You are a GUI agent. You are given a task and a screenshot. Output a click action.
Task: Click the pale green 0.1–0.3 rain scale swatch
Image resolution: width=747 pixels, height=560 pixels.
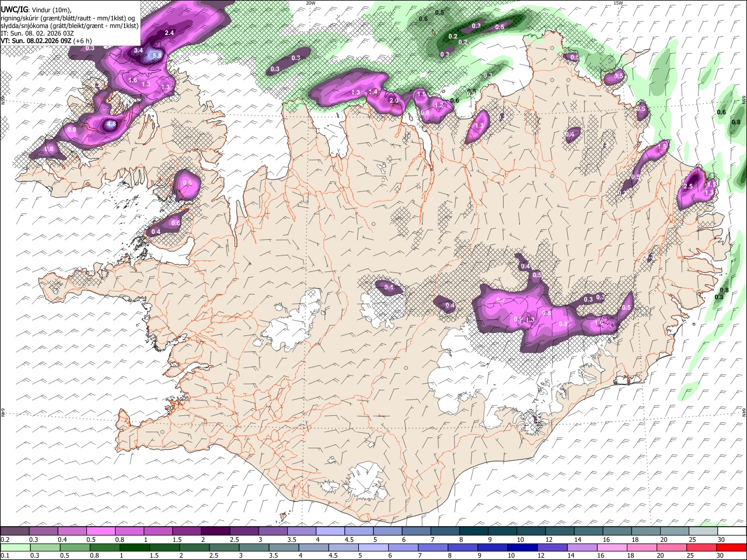pyautogui.click(x=15, y=547)
